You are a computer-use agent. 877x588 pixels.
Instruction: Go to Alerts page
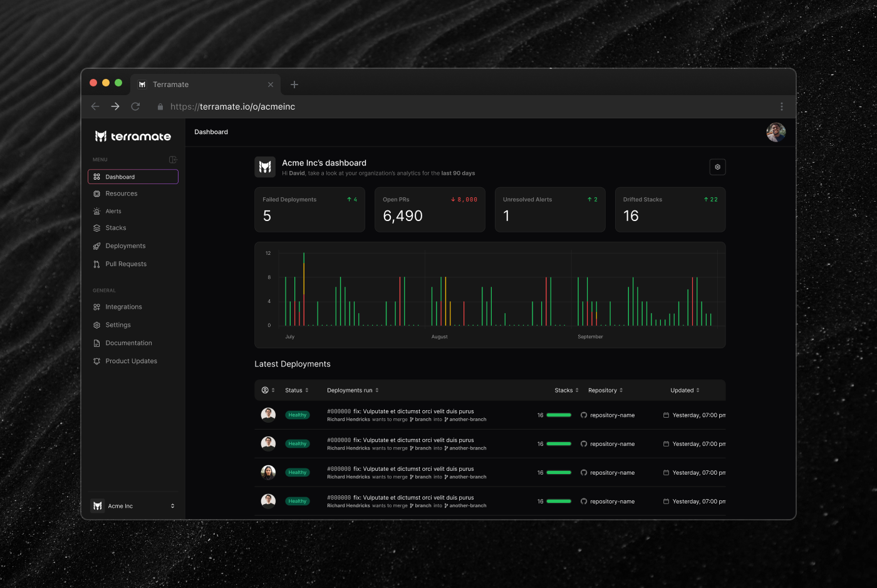tap(113, 211)
